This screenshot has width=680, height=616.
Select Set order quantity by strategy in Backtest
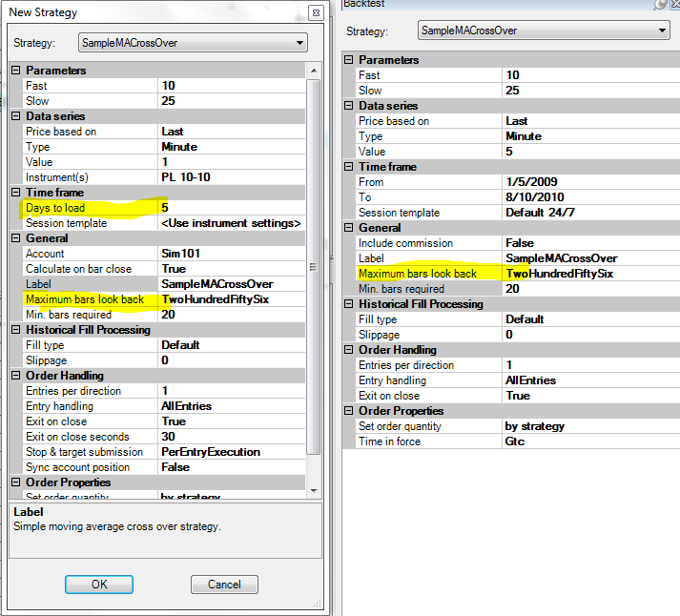[x=591, y=426]
